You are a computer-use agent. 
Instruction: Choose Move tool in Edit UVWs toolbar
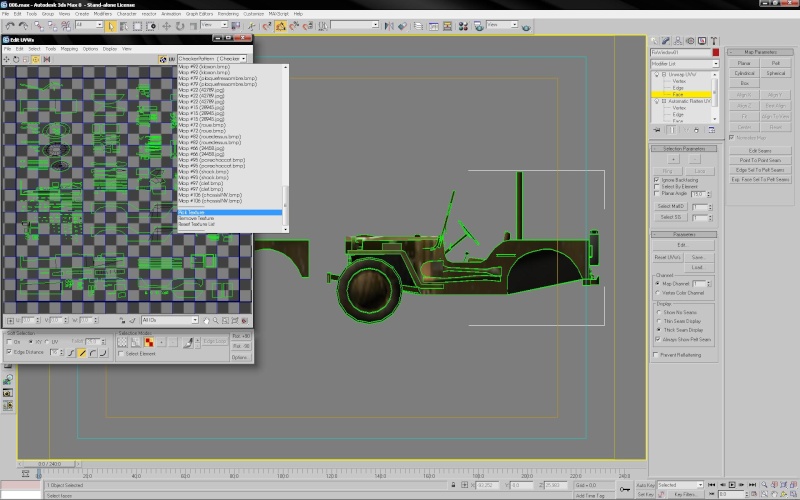pyautogui.click(x=7, y=59)
